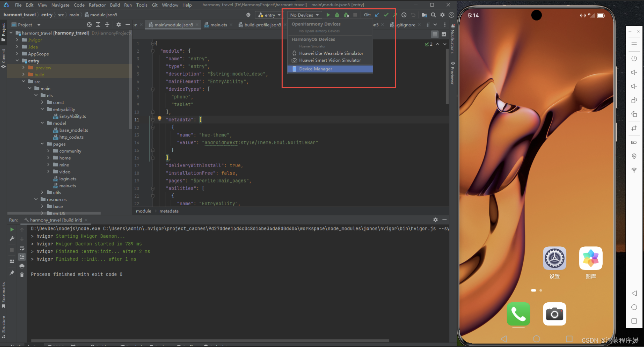644x347 pixels.
Task: Open login.ets in the project tree
Action: pos(68,179)
